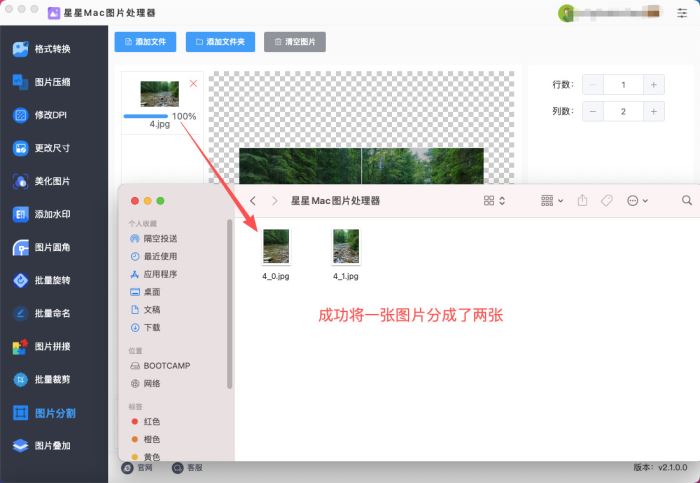Open the Finder group-by dropdown
Image resolution: width=700 pixels, height=483 pixels.
[552, 200]
